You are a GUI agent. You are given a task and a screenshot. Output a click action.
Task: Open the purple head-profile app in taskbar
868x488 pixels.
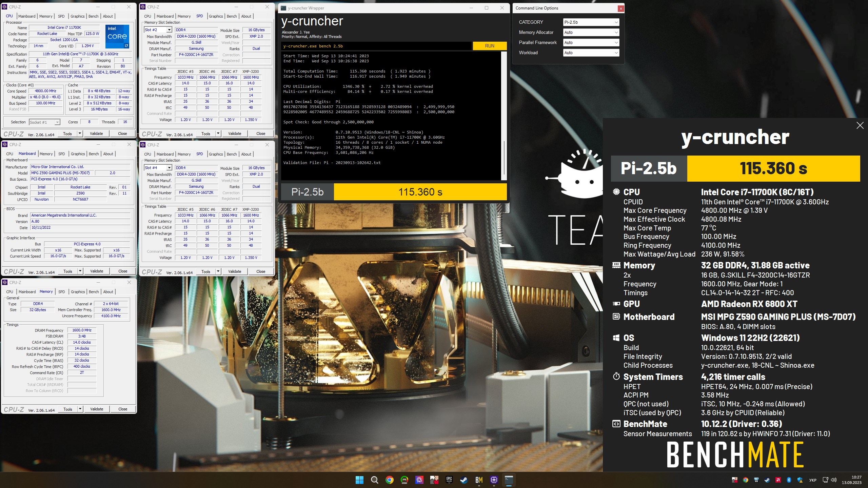click(419, 480)
